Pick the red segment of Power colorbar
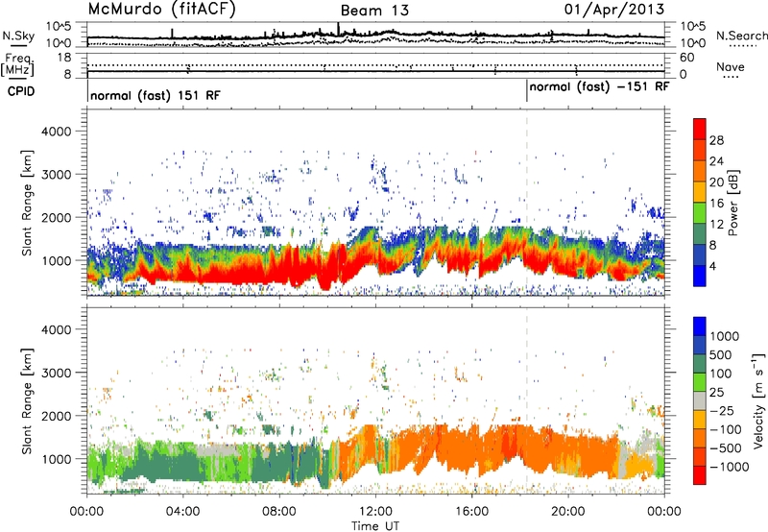The image size is (768, 532). coord(700,130)
